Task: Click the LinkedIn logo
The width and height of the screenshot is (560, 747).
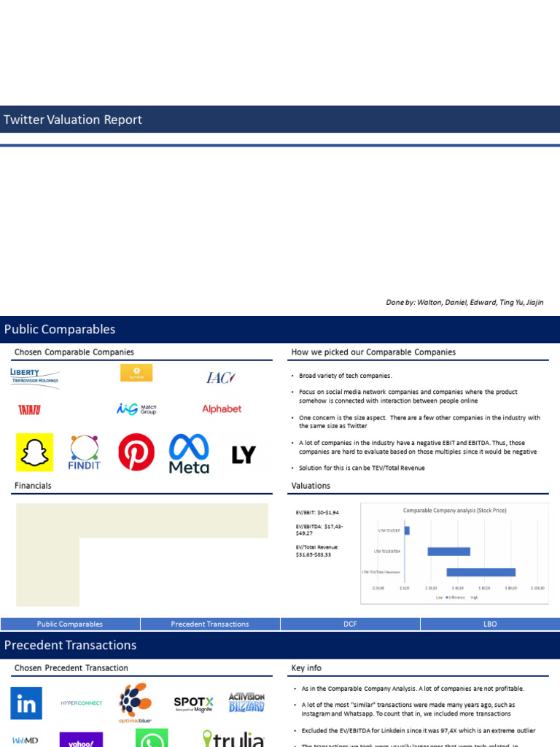Action: (26, 703)
